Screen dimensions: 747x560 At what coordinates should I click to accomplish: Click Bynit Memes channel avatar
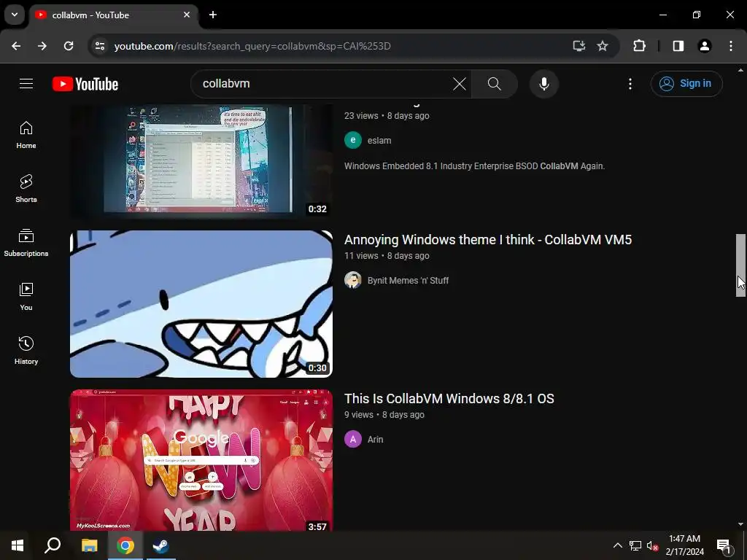(x=353, y=280)
